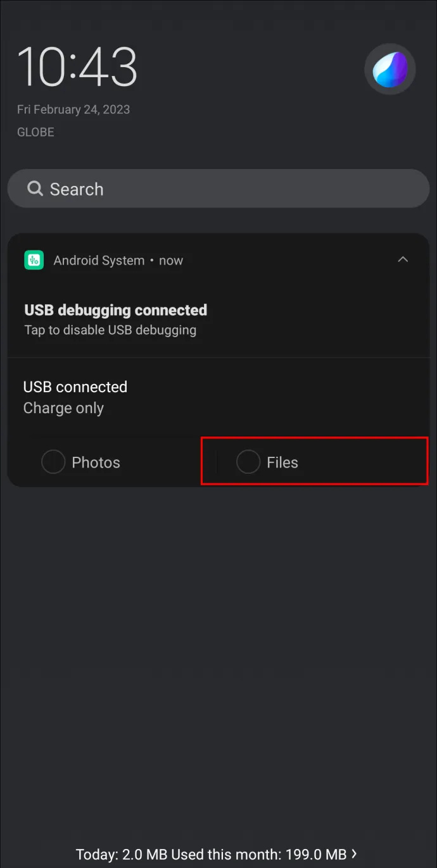Open the Today data usage summary text
Screen dimensions: 437x868
[212, 854]
